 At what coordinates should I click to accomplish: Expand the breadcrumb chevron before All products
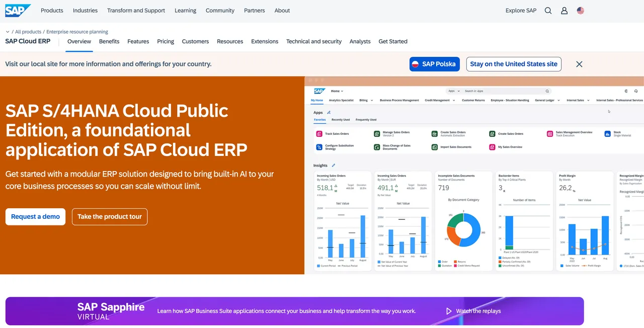(x=8, y=32)
